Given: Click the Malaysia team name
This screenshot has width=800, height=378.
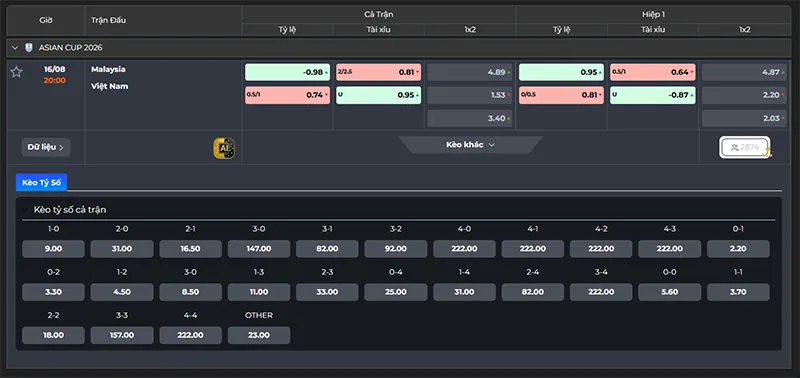Looking at the screenshot, I should [x=108, y=69].
